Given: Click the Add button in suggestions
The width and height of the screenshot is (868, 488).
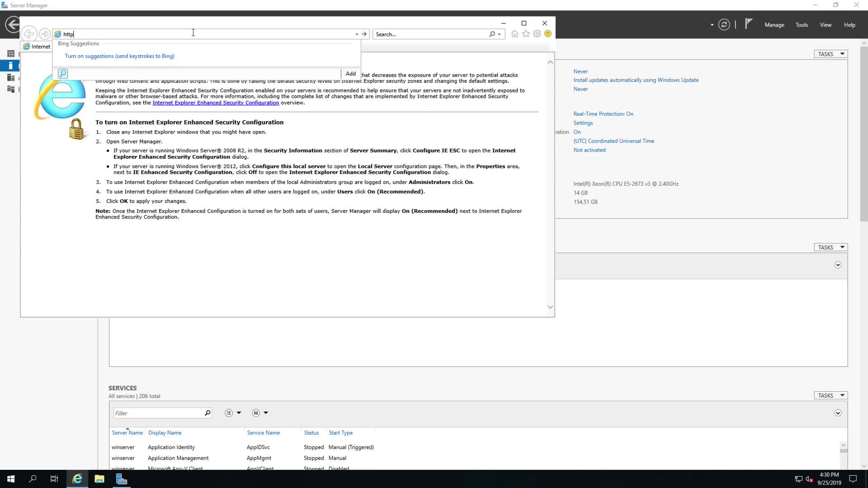Looking at the screenshot, I should point(350,74).
